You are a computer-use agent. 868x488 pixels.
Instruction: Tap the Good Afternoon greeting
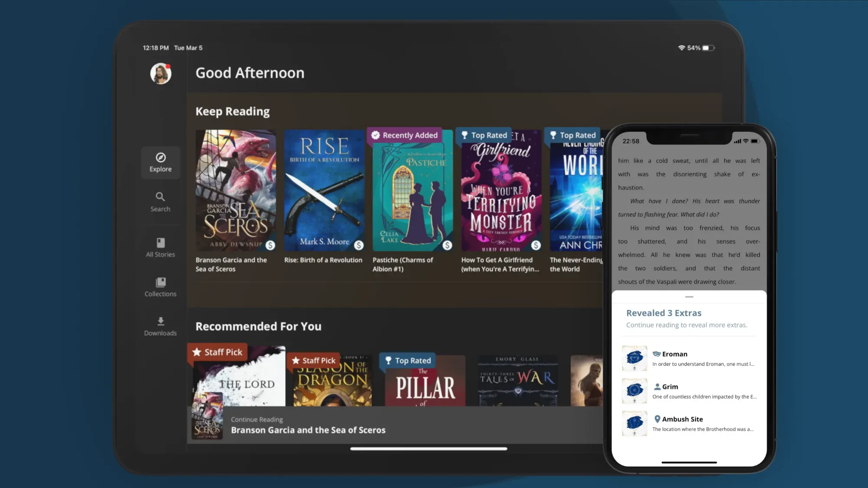click(x=250, y=73)
